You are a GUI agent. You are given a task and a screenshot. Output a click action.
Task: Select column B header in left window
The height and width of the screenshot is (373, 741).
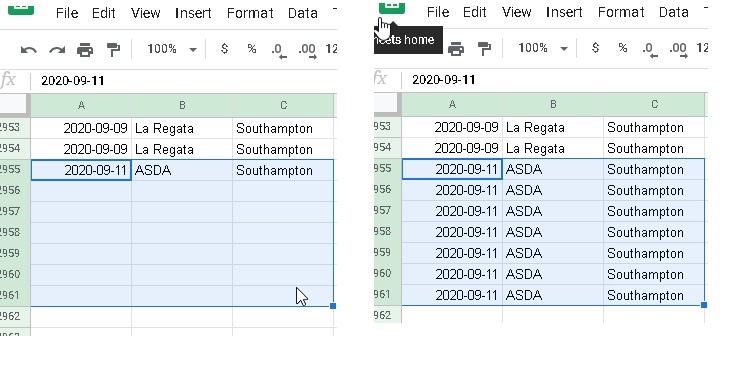pyautogui.click(x=182, y=105)
